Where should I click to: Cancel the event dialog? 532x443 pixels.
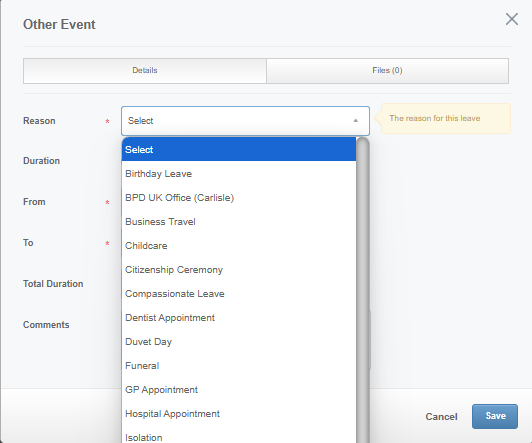441,417
